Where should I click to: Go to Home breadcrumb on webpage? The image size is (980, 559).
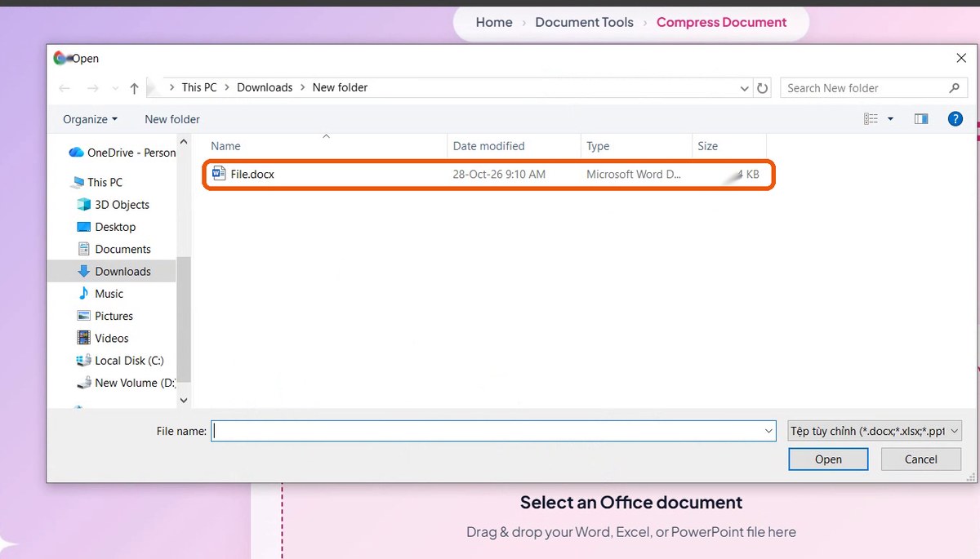click(x=494, y=23)
